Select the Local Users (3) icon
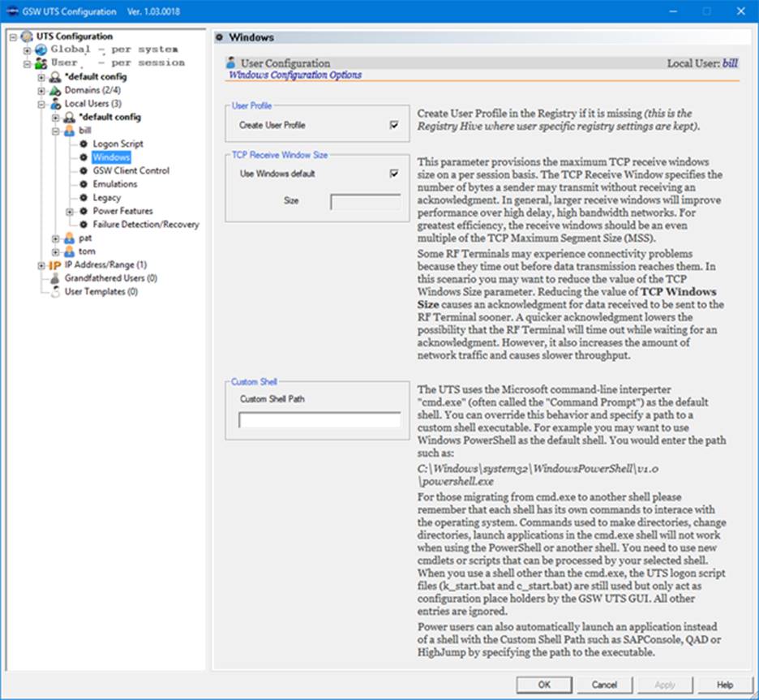The image size is (759, 700). click(55, 104)
